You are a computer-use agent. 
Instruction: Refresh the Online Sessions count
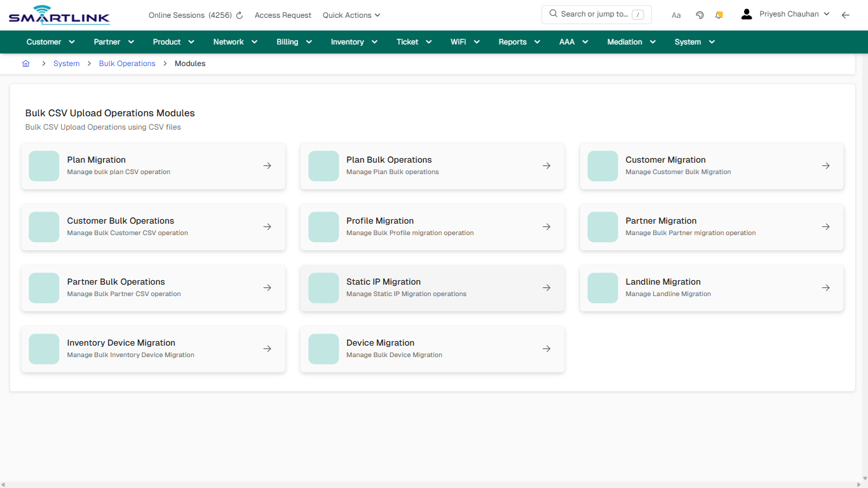click(x=238, y=15)
